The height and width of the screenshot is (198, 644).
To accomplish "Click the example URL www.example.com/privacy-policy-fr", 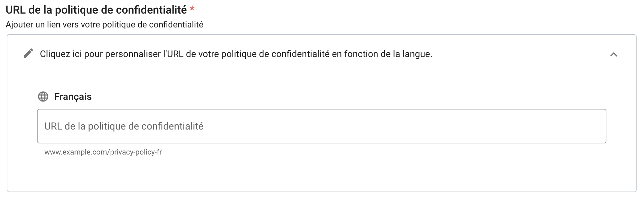I will [x=104, y=151].
